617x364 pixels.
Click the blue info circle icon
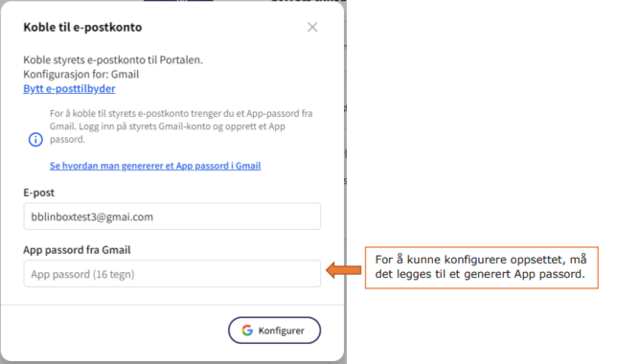point(35,139)
